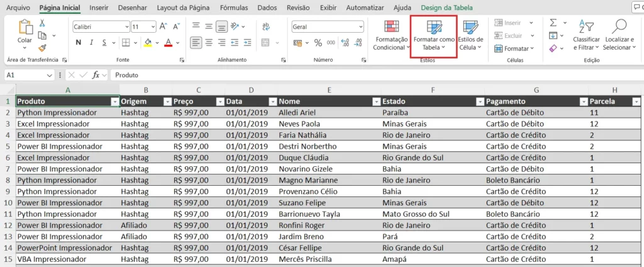Click the Colar (paste) icon

pos(25,27)
